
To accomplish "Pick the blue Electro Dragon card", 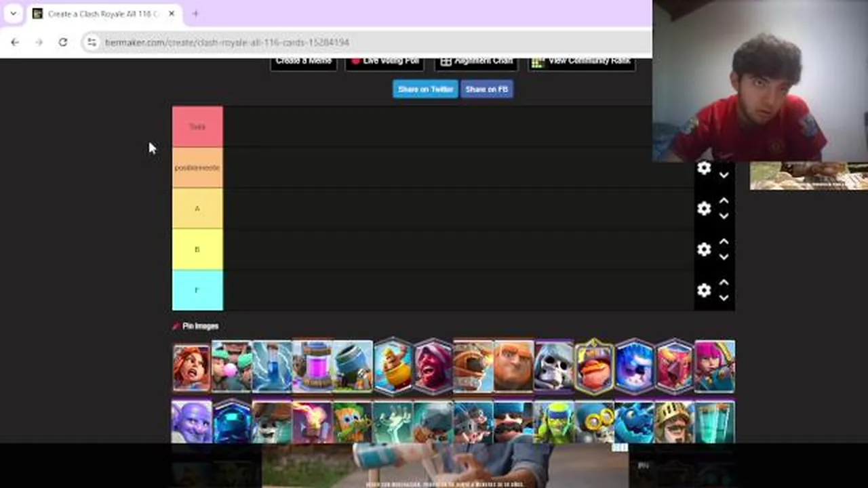I will 634,422.
